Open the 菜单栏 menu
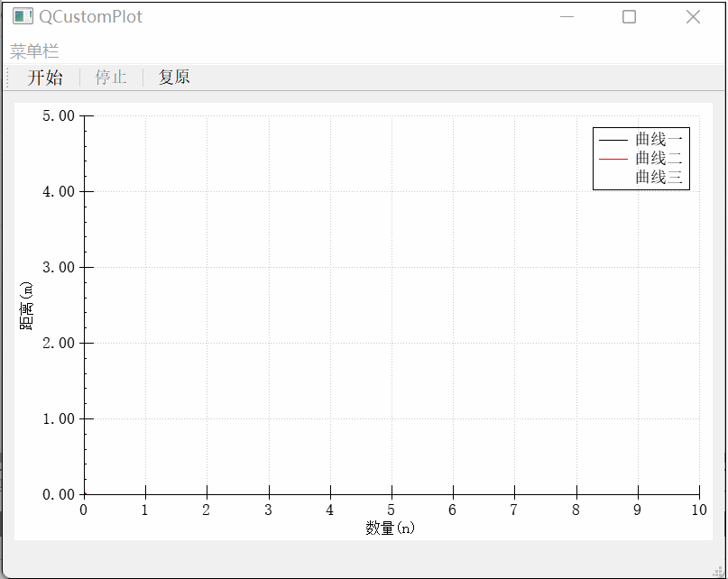Screen dimensions: 728x579 tap(34, 51)
